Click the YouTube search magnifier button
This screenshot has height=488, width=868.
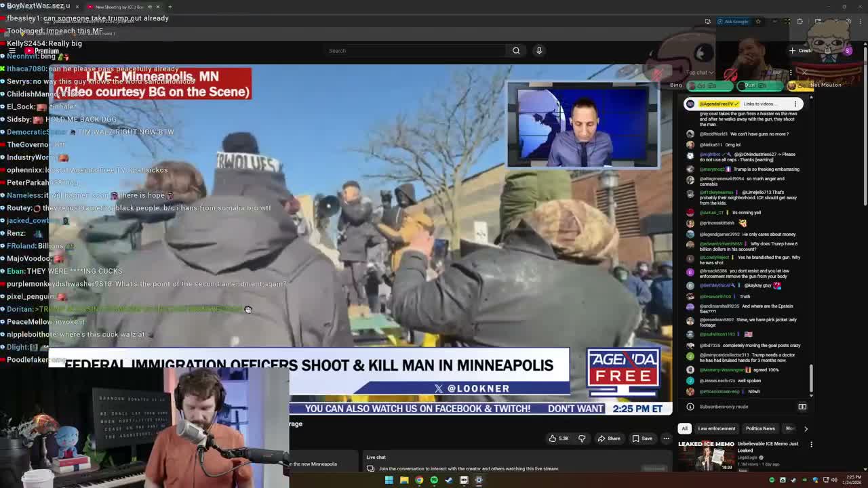(x=516, y=50)
